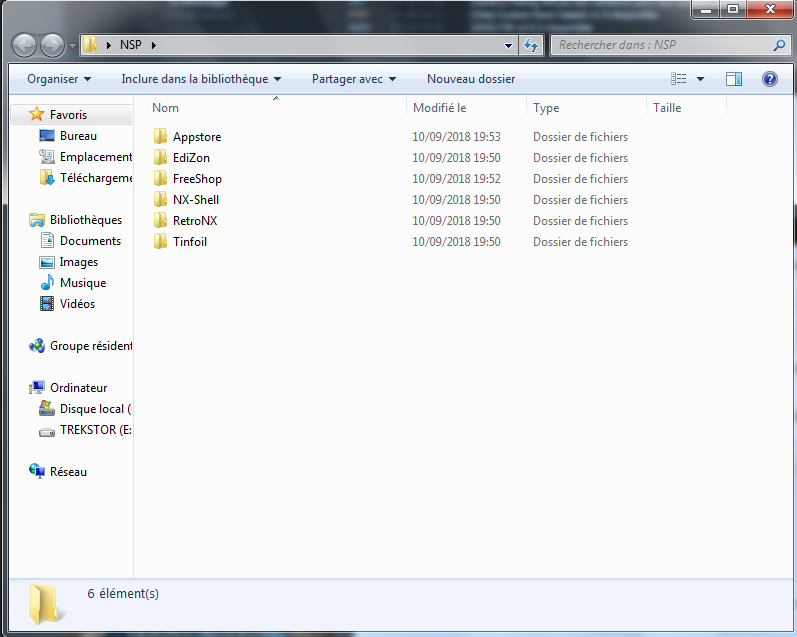This screenshot has width=797, height=637.
Task: Select the FreeShop folder icon
Action: click(160, 178)
